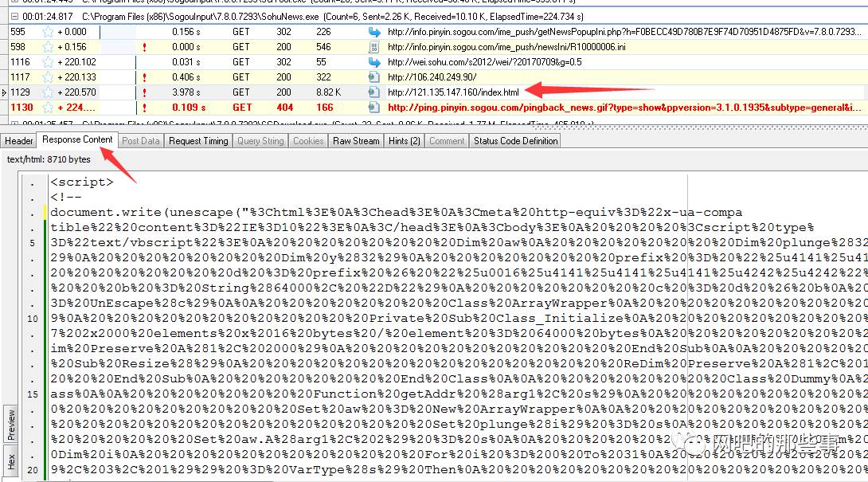Click the page icon beside the 121.135.147.160/index.html URL

pyautogui.click(x=374, y=92)
